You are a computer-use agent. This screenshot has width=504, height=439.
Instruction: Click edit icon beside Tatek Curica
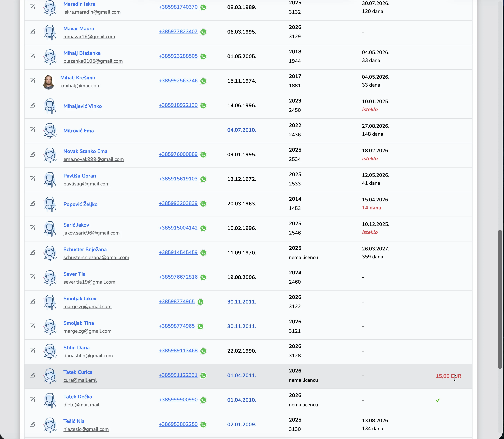pos(32,375)
